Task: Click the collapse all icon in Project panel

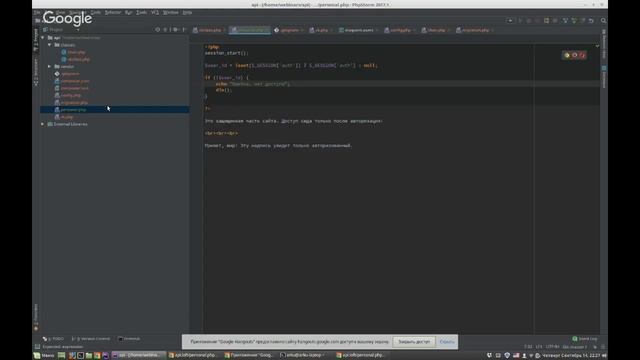Action: 166,30
